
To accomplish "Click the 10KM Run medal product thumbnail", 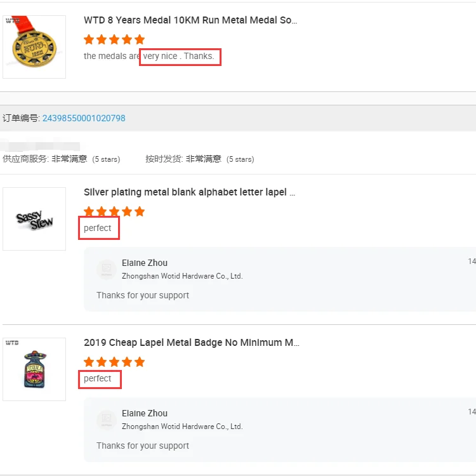I will (34, 47).
